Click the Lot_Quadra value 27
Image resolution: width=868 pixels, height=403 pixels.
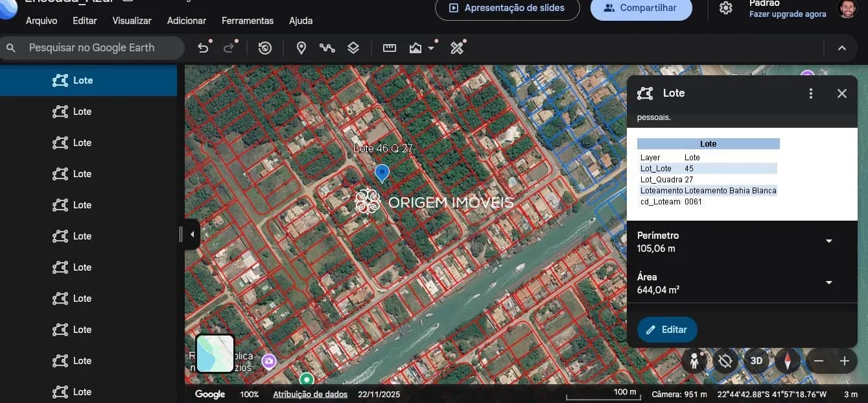689,180
